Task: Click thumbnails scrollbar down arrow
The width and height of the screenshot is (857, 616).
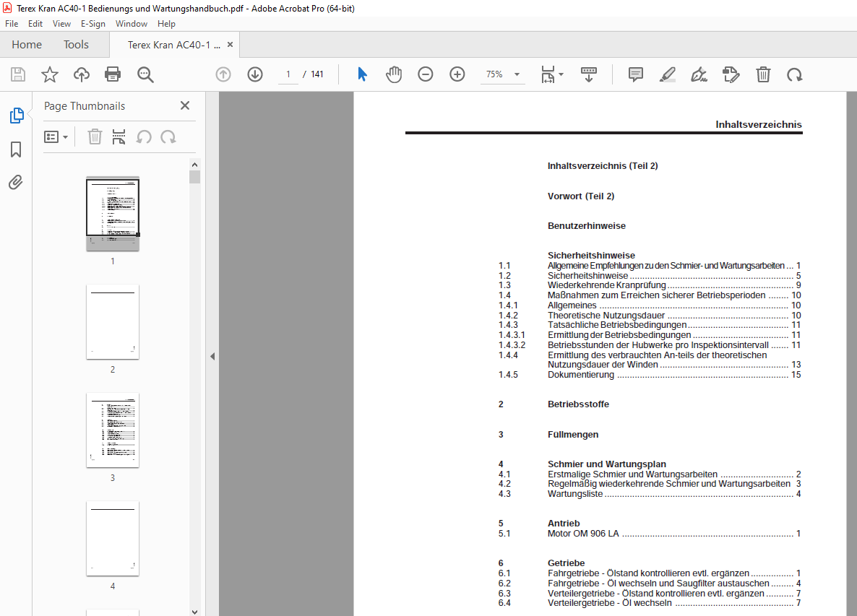Action: [x=194, y=612]
